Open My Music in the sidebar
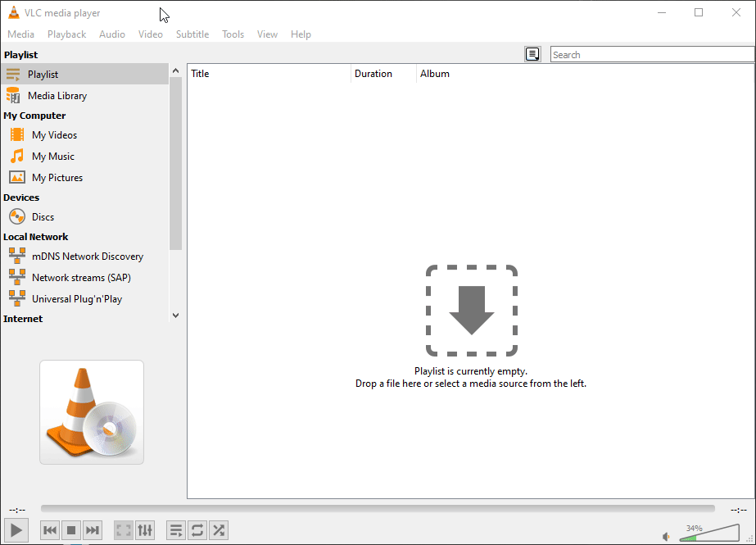This screenshot has height=545, width=756. point(50,156)
